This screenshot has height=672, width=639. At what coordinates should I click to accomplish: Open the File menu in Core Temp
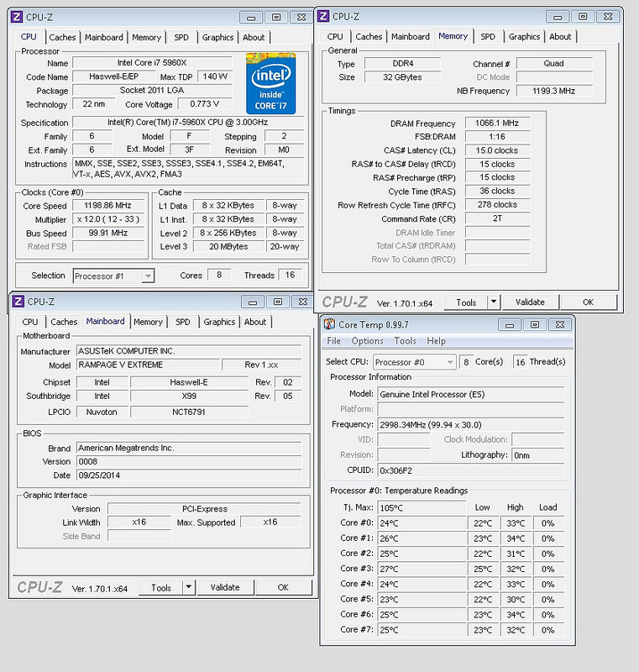tap(333, 341)
